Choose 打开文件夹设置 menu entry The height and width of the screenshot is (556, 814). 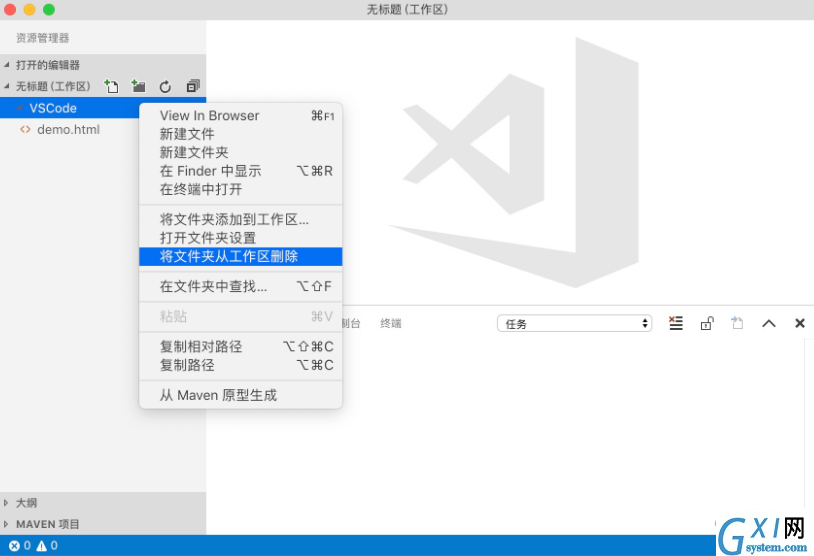(240, 238)
